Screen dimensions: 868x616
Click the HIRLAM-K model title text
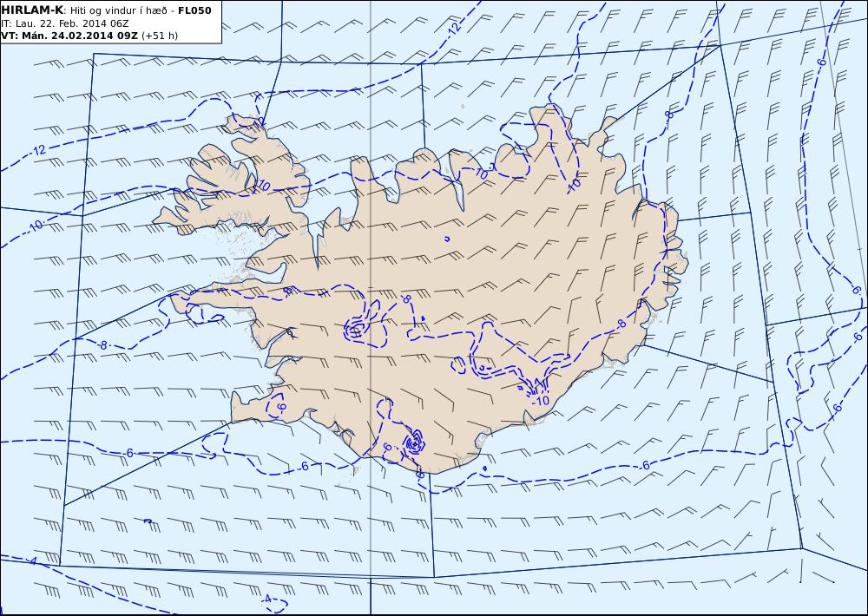pos(33,10)
